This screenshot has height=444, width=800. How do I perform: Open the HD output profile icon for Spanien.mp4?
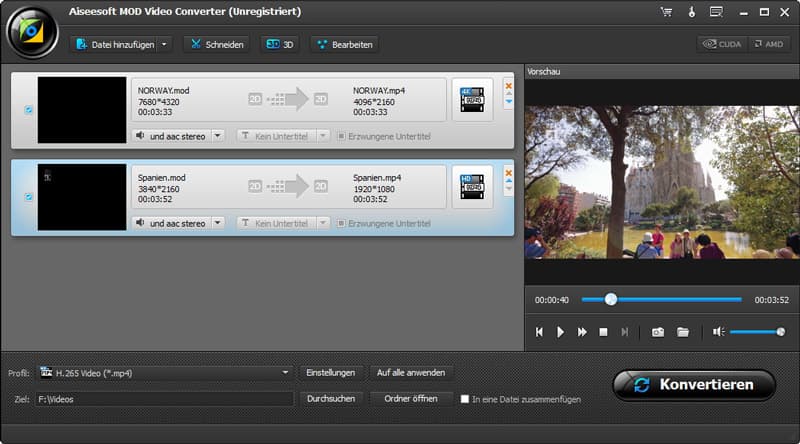coord(472,187)
